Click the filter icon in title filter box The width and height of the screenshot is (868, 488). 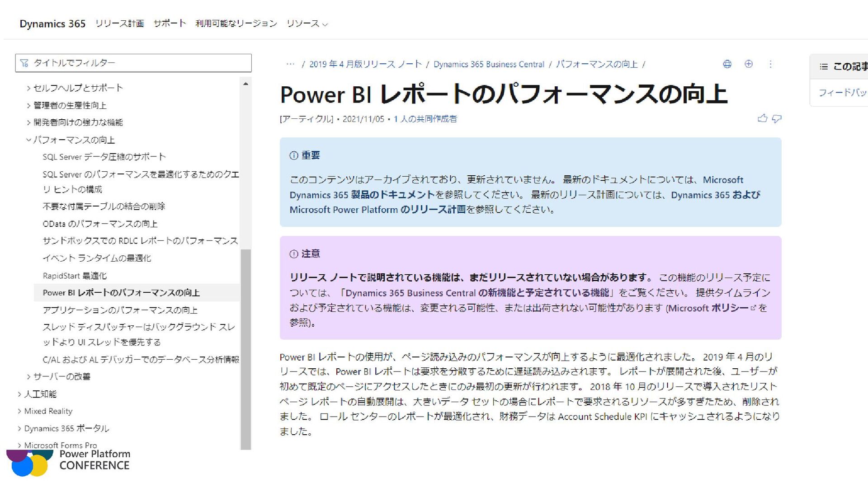coord(24,63)
